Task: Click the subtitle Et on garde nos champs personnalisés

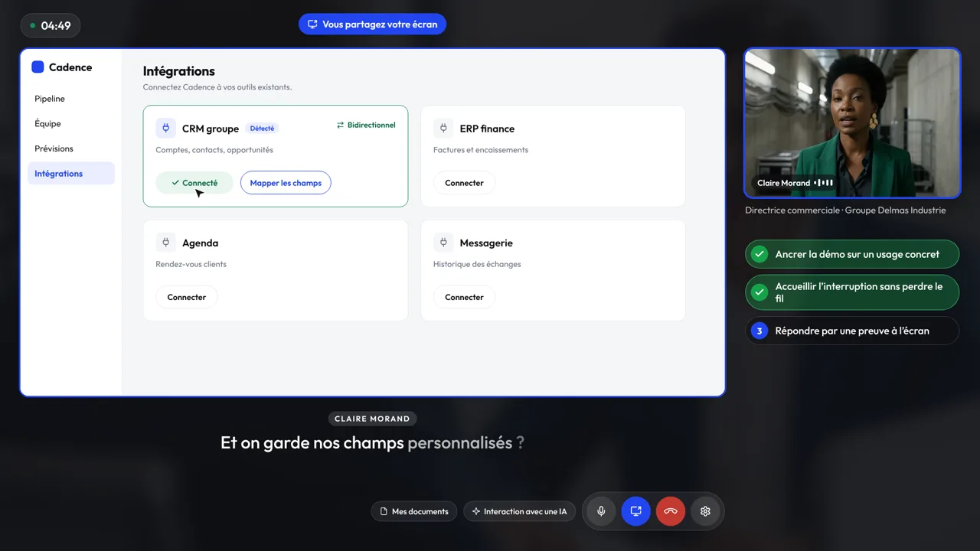Action: 372,442
